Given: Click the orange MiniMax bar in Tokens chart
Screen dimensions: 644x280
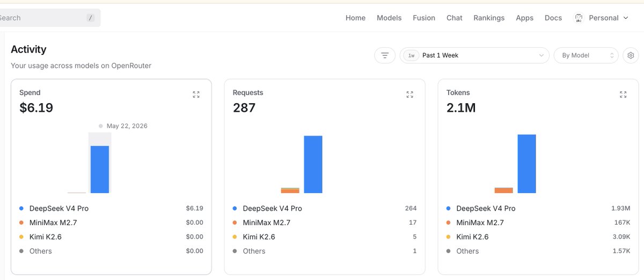Looking at the screenshot, I should coord(504,190).
